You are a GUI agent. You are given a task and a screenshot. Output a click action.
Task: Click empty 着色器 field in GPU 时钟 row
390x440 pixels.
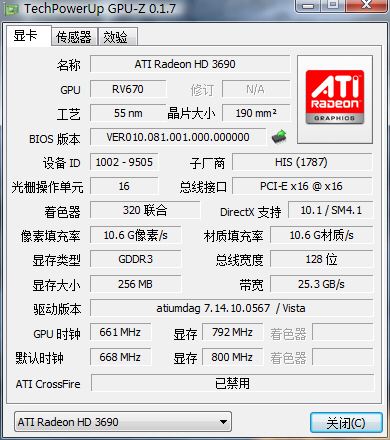[x=343, y=332]
